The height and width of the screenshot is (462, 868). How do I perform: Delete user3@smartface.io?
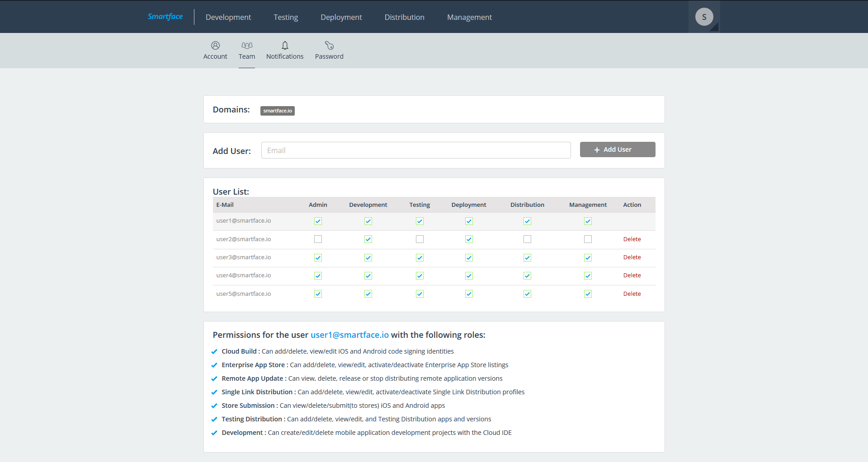tap(632, 257)
